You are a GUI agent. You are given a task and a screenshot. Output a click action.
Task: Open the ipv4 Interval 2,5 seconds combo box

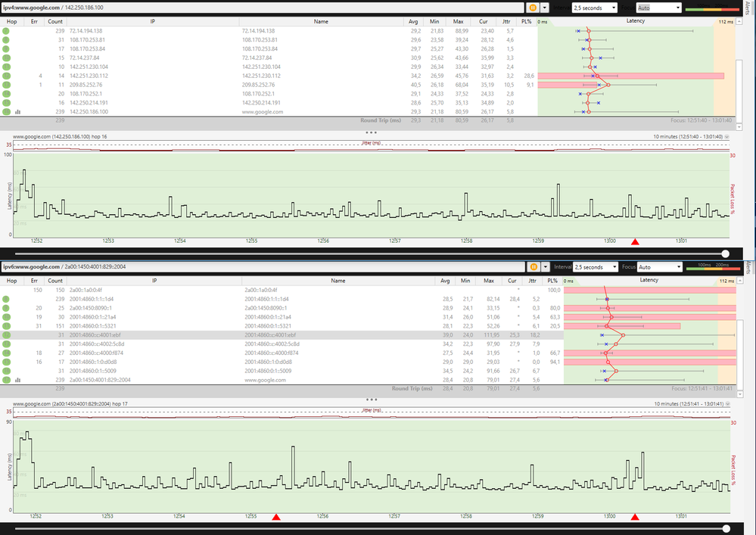[595, 8]
